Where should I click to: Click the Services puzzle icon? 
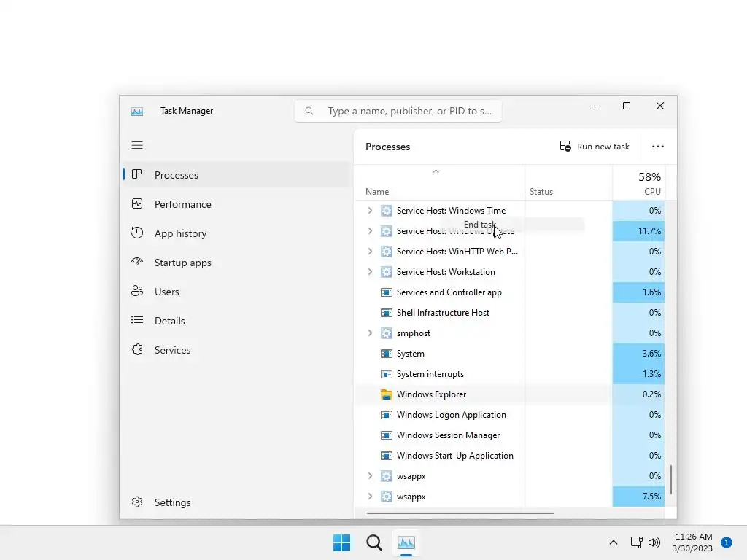tap(137, 349)
